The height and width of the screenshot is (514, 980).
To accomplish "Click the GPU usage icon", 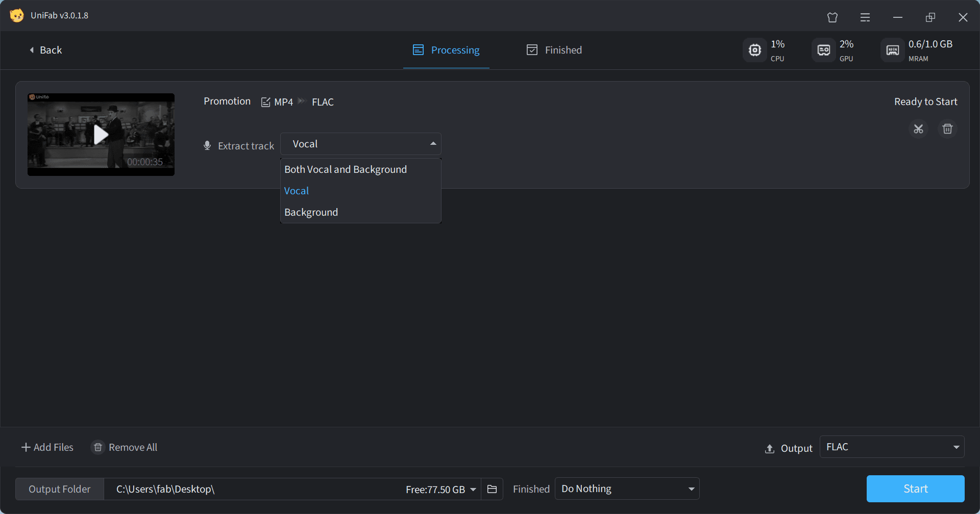I will click(x=823, y=50).
